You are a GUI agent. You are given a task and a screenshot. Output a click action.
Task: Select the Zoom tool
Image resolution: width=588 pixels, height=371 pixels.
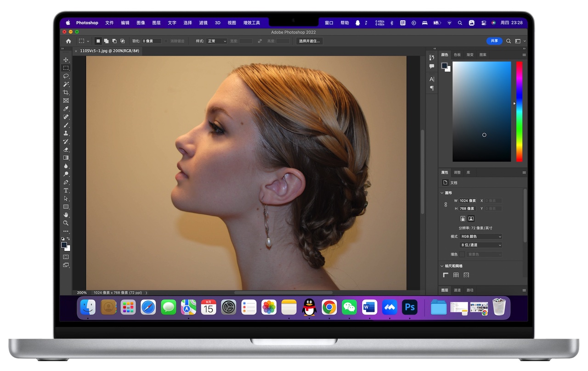coord(66,223)
